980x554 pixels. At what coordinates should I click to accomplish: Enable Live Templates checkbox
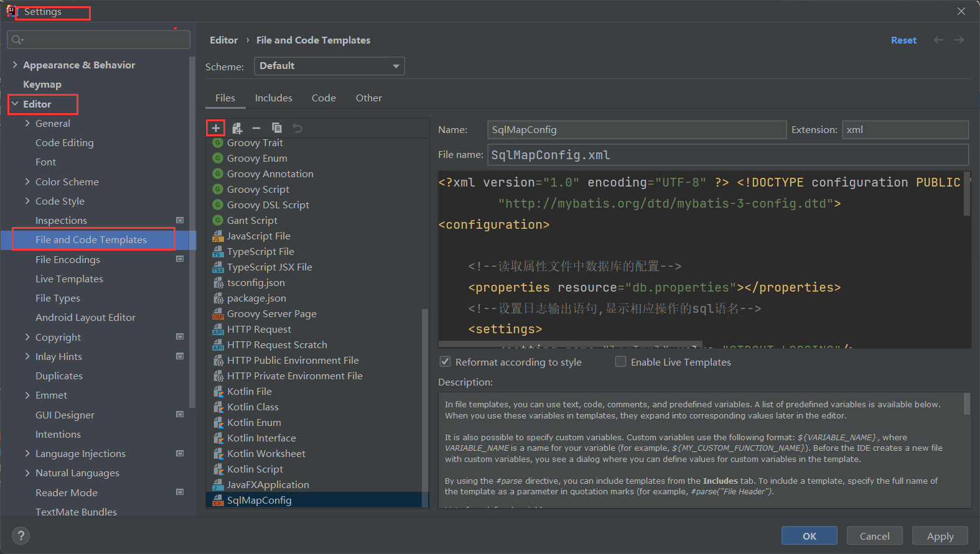click(x=620, y=362)
